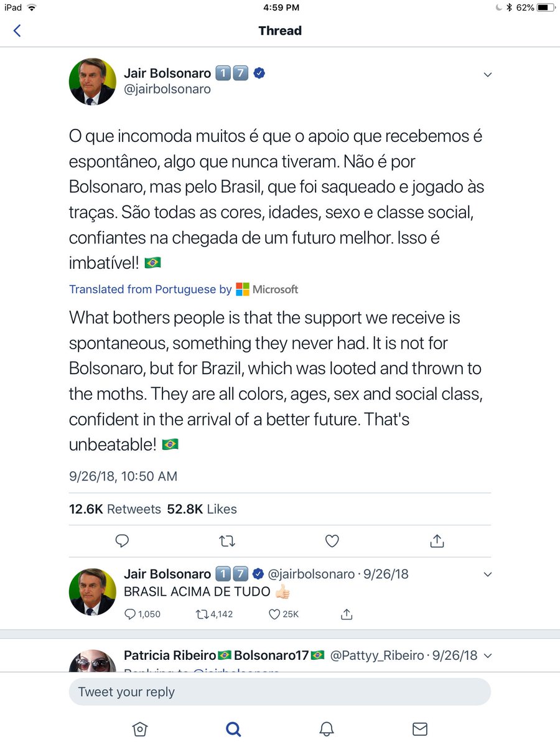Share the BRASIL ACIMA DE TUDO tweet

347,614
